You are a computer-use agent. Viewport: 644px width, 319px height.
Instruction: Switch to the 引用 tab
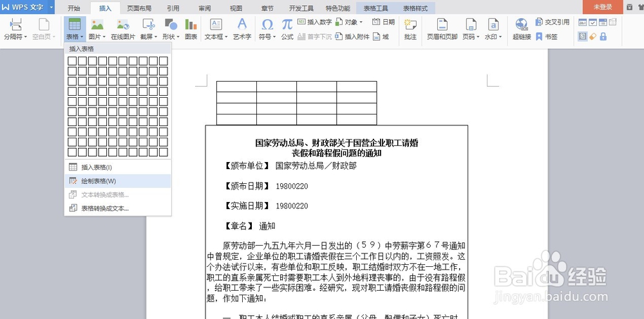point(173,8)
